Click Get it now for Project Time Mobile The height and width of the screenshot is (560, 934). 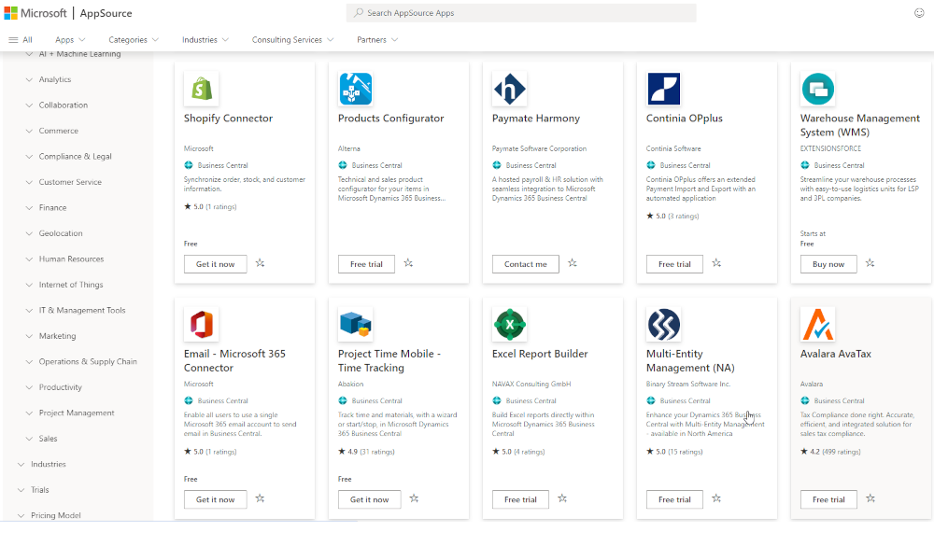[x=369, y=500]
